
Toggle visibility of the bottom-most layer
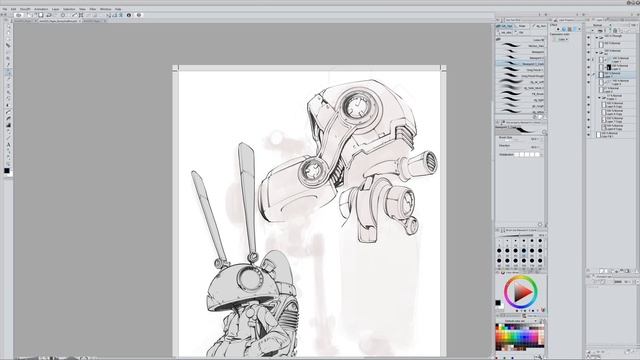[589, 135]
